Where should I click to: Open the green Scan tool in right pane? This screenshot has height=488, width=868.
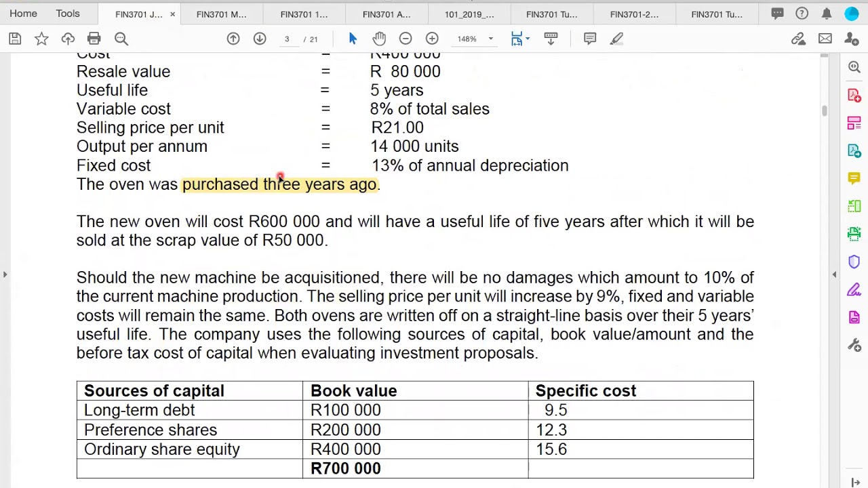(854, 234)
